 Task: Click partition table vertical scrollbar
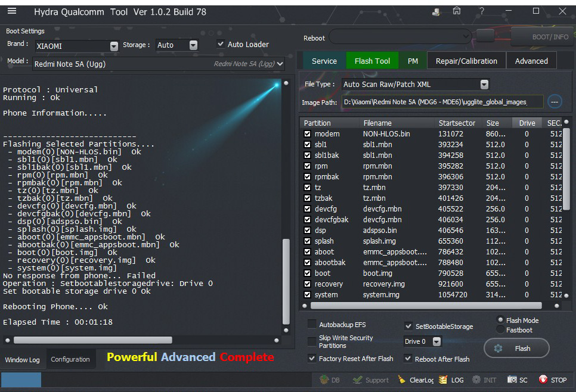(x=566, y=169)
